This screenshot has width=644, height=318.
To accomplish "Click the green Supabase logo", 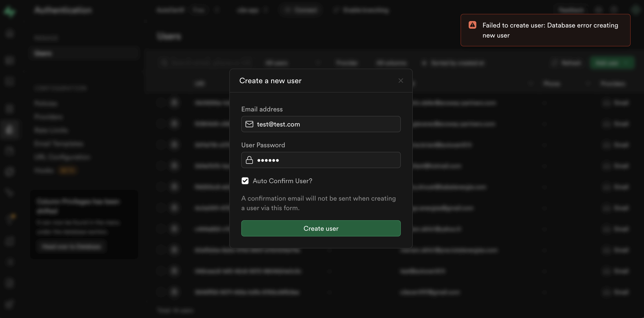I will click(10, 11).
